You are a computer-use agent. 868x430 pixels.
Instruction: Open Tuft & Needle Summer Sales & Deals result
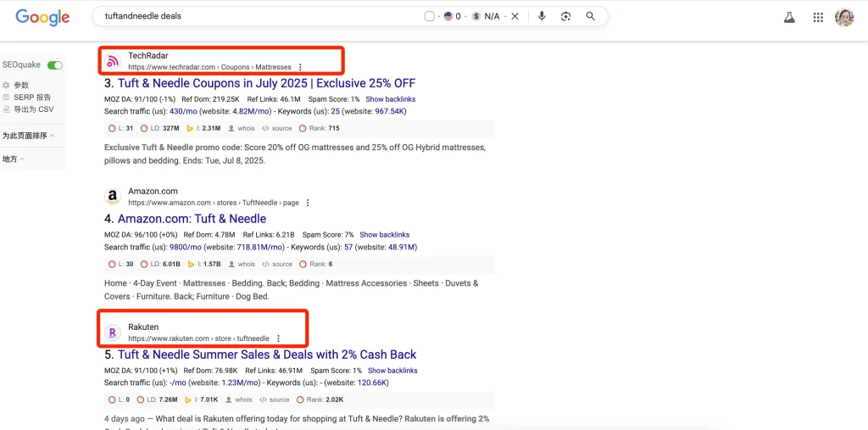[267, 355]
